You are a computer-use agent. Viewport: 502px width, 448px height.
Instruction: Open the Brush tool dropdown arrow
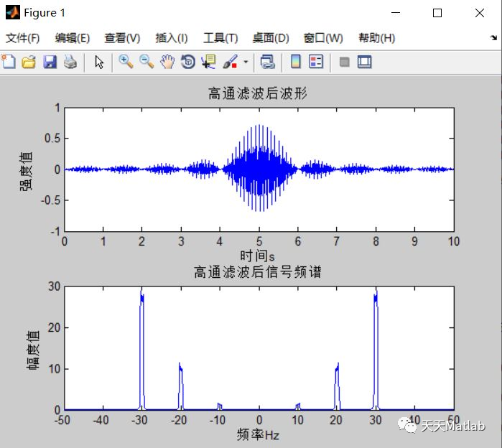coord(246,62)
